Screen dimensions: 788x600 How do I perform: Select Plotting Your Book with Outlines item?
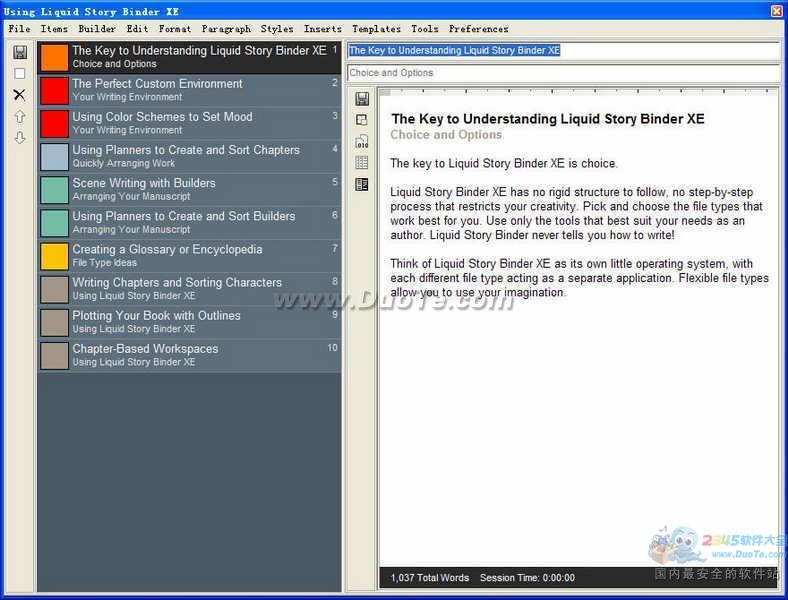(189, 323)
